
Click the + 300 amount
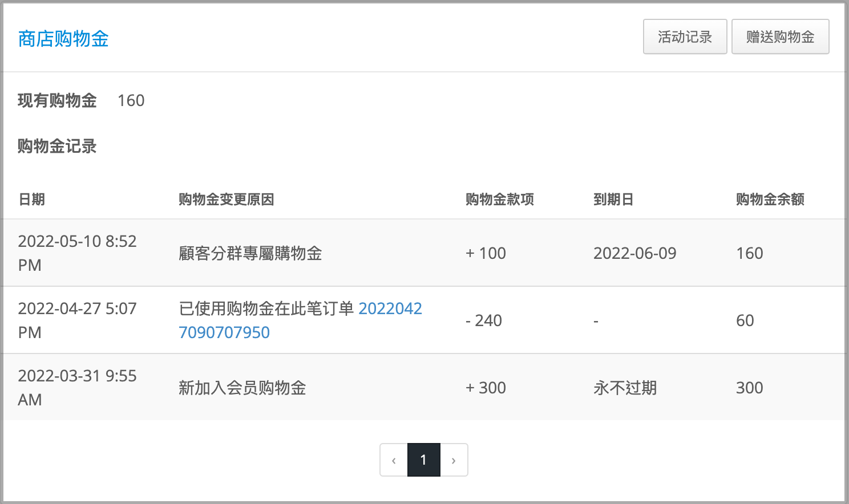(x=486, y=388)
